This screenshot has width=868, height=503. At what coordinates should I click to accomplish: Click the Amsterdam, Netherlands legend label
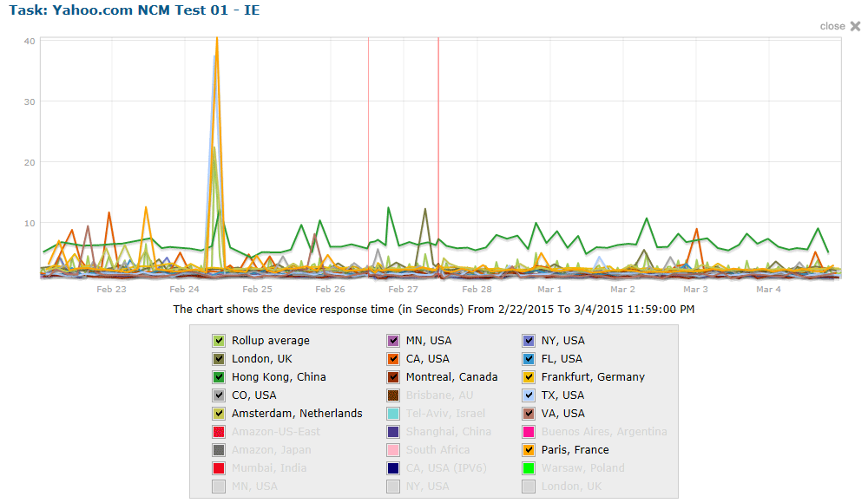click(297, 414)
